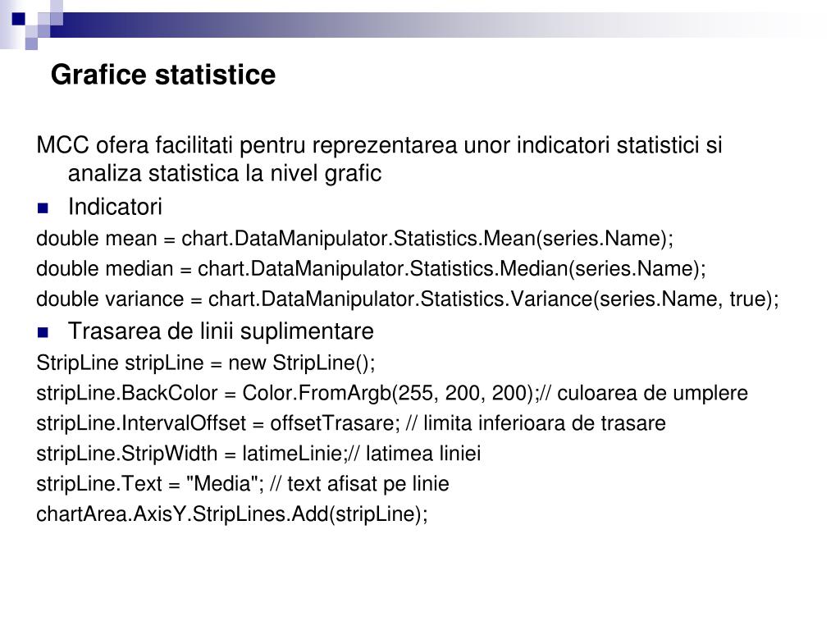840x630 pixels.
Task: Click the dark blue square in top-left decoration
Action: click(x=18, y=19)
